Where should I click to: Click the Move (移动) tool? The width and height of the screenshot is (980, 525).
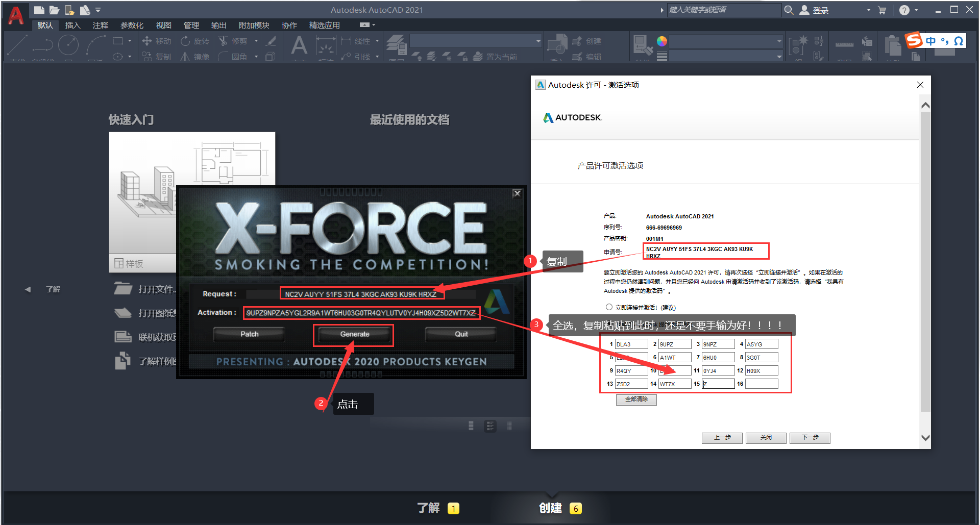[156, 41]
